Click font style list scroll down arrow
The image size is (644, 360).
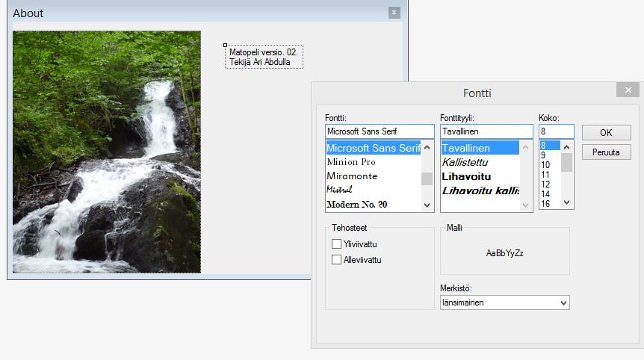(x=526, y=205)
